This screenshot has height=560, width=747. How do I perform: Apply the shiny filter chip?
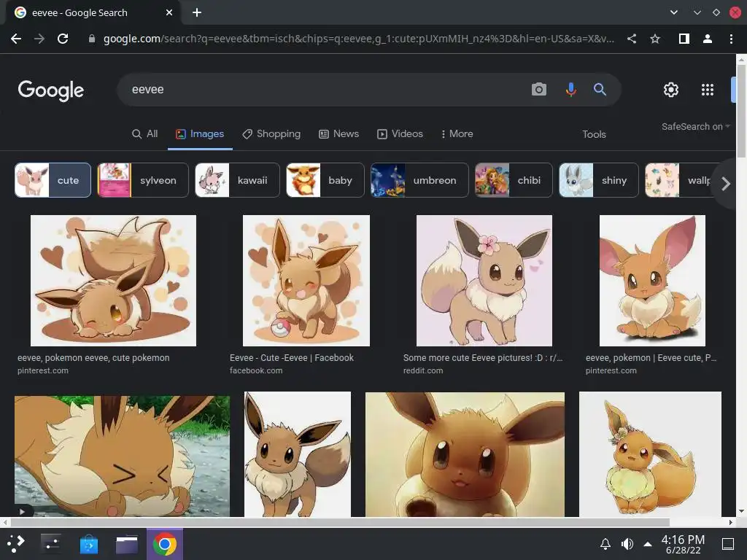(x=599, y=180)
